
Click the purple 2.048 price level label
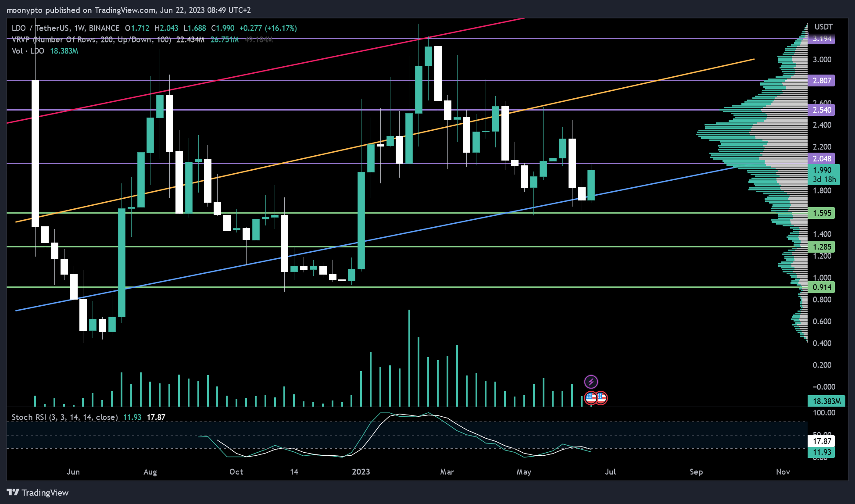point(822,159)
